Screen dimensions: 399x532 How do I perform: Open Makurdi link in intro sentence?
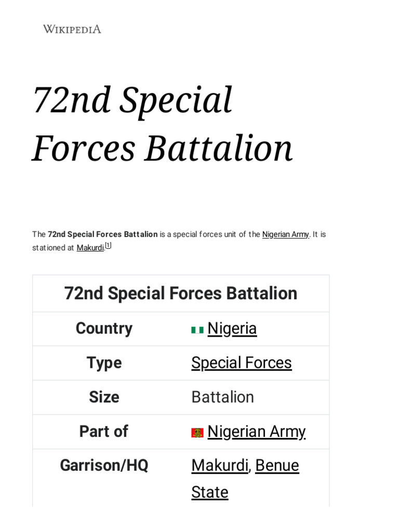point(90,248)
